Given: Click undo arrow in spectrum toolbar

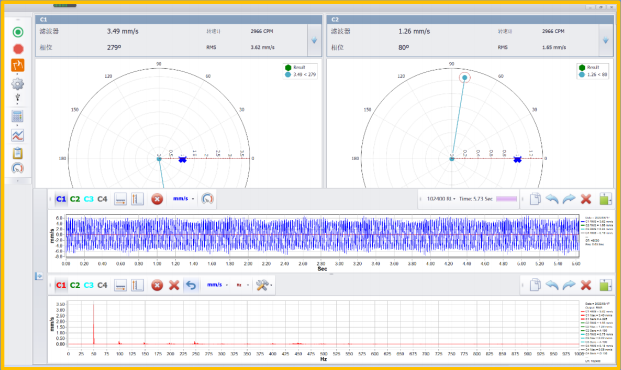Looking at the screenshot, I should 191,285.
